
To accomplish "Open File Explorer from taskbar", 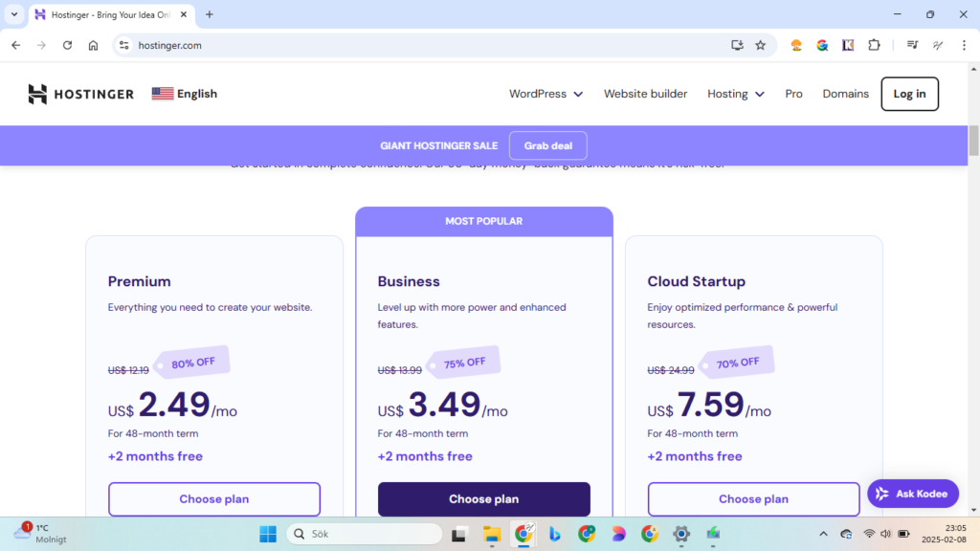I will click(x=492, y=534).
